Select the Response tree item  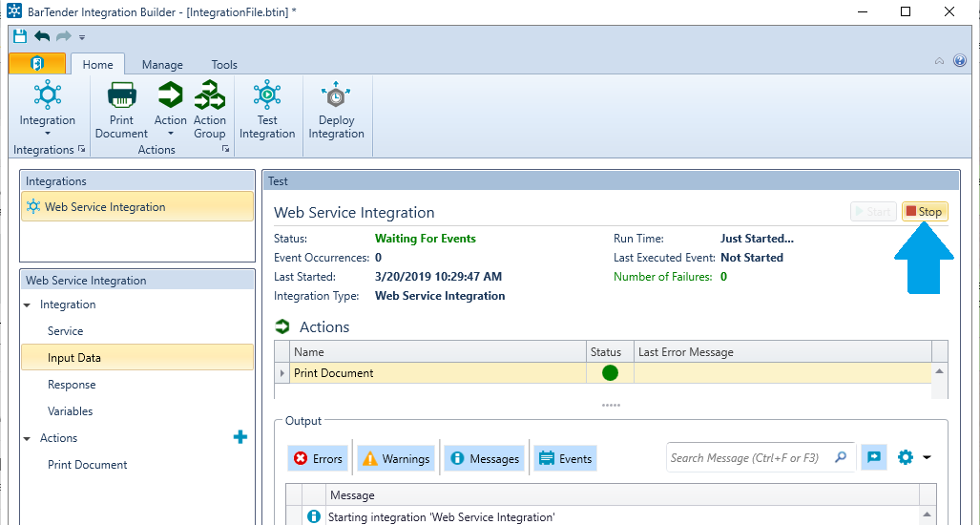pyautogui.click(x=72, y=385)
